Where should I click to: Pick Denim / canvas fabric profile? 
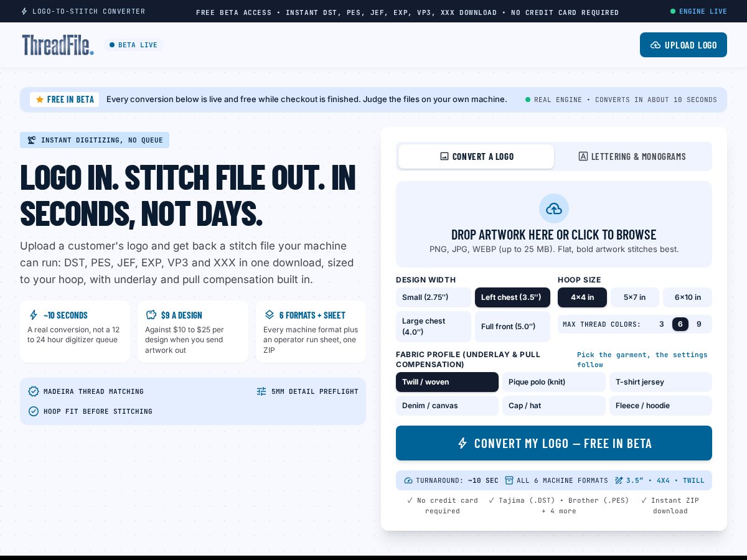447,406
